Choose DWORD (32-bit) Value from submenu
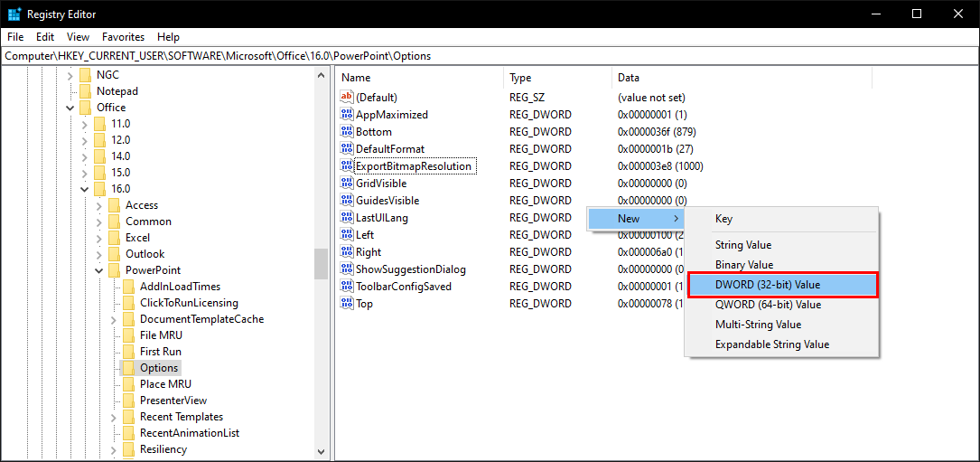The image size is (980, 462). coord(782,285)
